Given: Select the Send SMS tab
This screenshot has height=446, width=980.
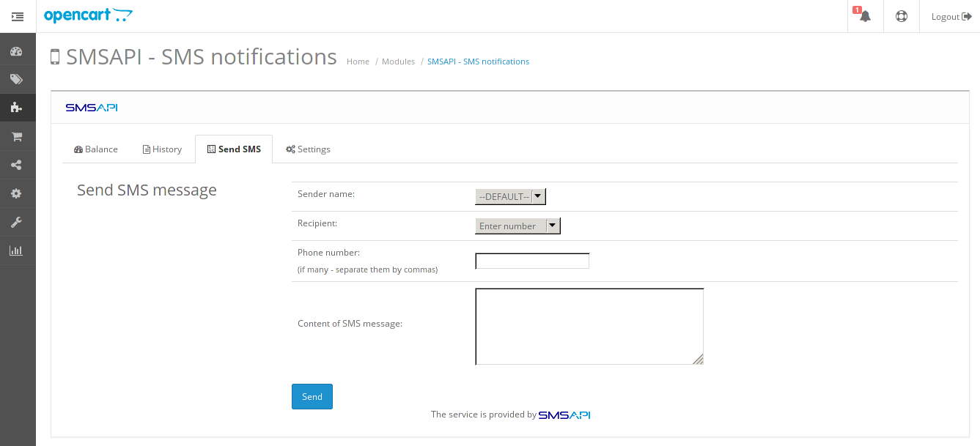Looking at the screenshot, I should (234, 149).
